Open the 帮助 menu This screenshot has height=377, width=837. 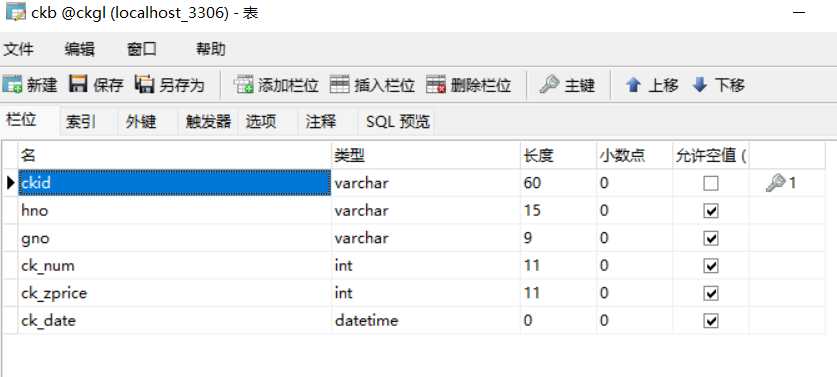click(211, 49)
